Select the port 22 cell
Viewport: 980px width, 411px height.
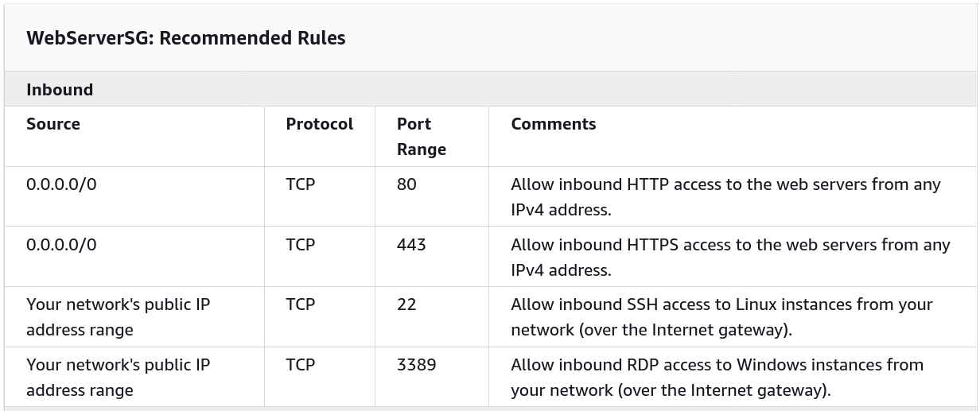[x=406, y=304]
